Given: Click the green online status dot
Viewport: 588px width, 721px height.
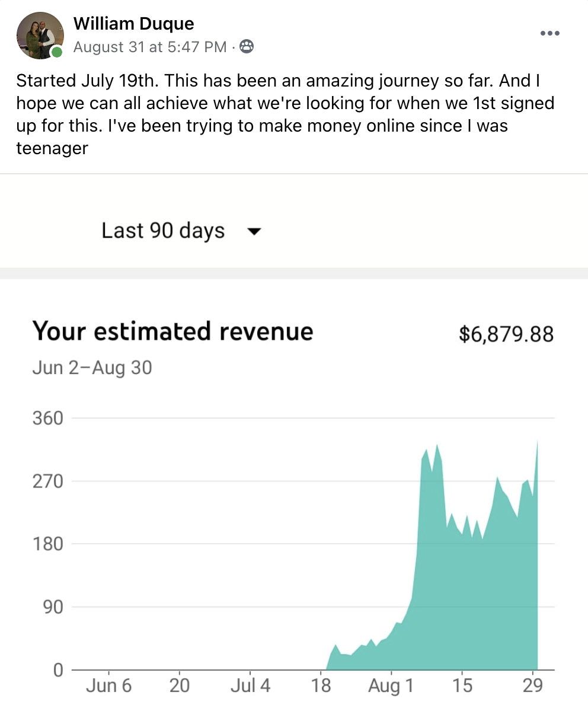Looking at the screenshot, I should click(x=57, y=52).
